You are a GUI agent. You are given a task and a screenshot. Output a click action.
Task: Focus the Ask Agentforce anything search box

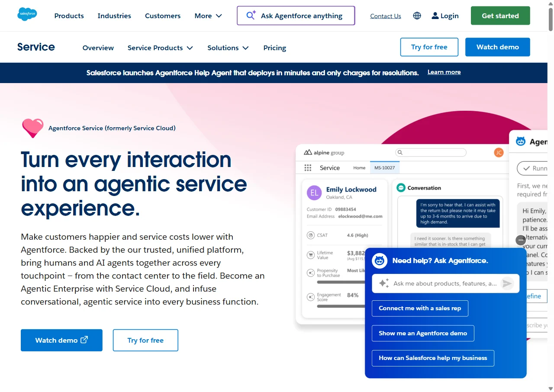point(296,16)
